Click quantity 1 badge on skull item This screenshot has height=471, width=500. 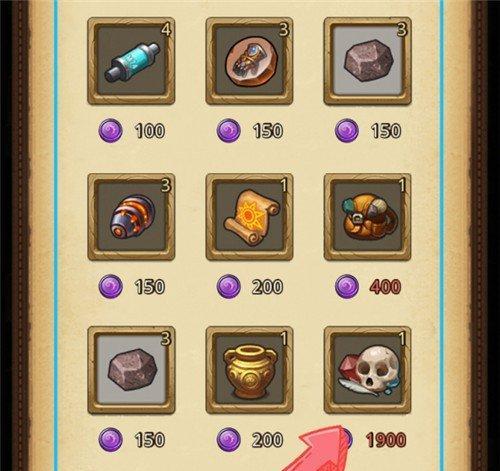tap(403, 339)
